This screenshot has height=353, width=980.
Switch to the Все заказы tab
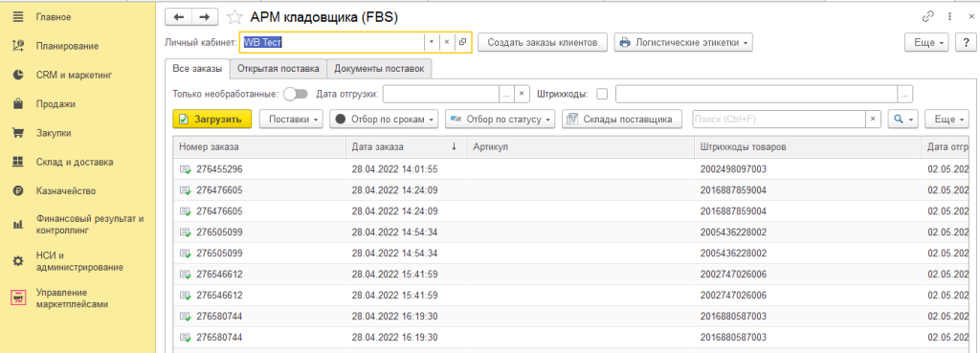pyautogui.click(x=197, y=69)
